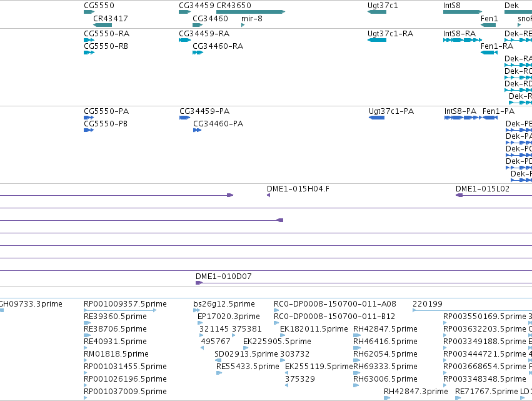
Task: Select the RP001026196.5prime EST label
Action: [x=125, y=379]
